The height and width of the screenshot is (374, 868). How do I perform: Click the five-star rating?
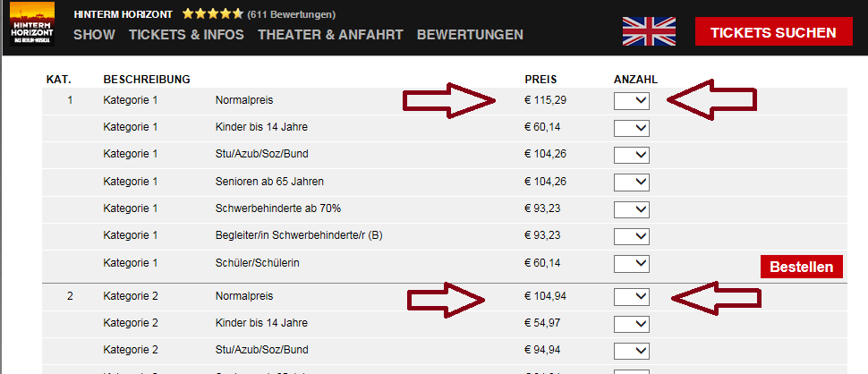212,14
